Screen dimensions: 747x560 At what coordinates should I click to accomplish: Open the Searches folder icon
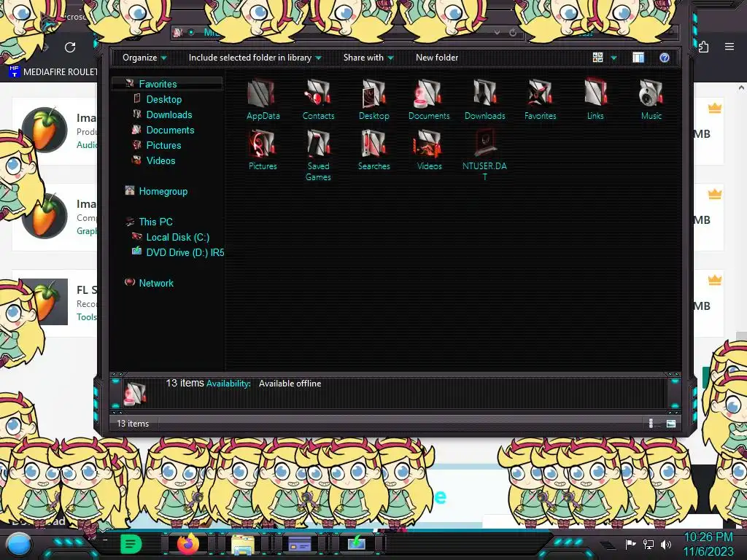[x=374, y=150]
